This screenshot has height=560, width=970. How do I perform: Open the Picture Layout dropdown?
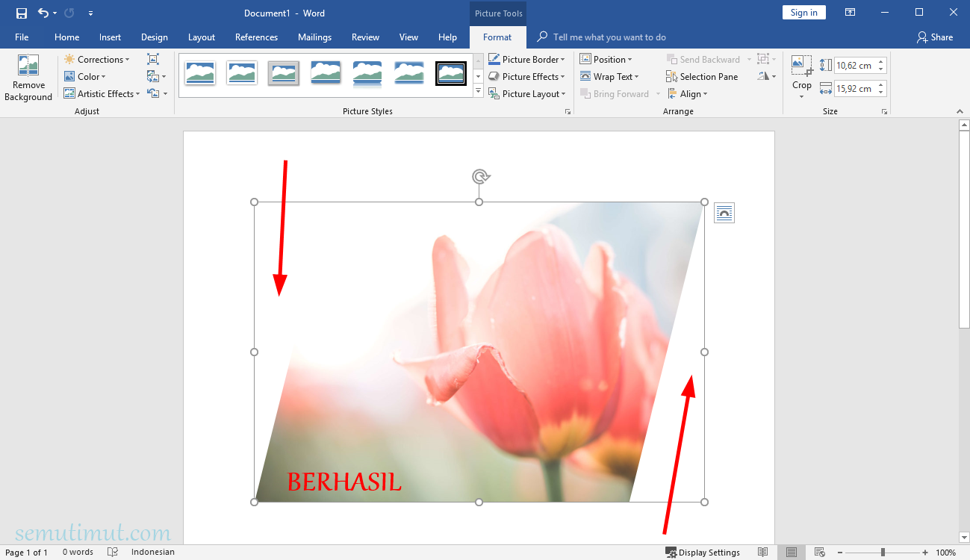pos(527,94)
